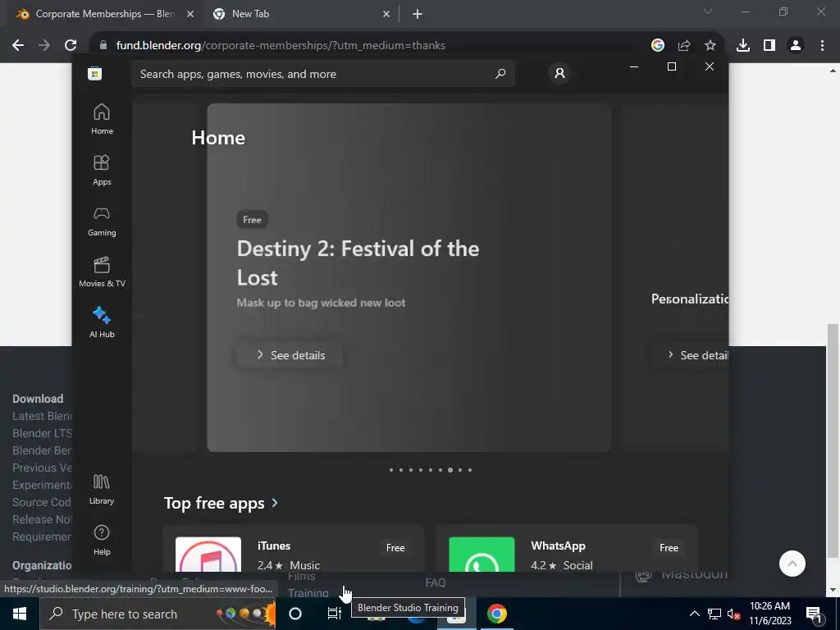Open Chrome three-dot menu
Image resolution: width=840 pixels, height=630 pixels.
click(x=822, y=46)
